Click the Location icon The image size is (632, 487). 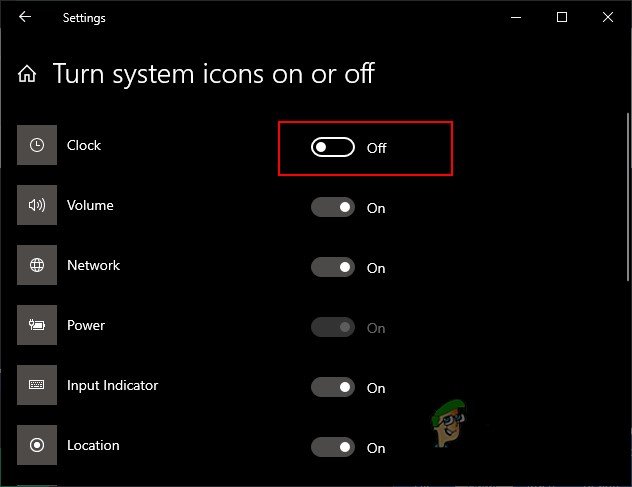pyautogui.click(x=37, y=445)
